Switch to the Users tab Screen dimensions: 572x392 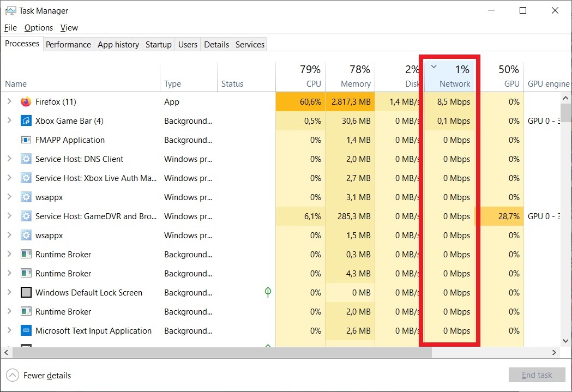[188, 45]
